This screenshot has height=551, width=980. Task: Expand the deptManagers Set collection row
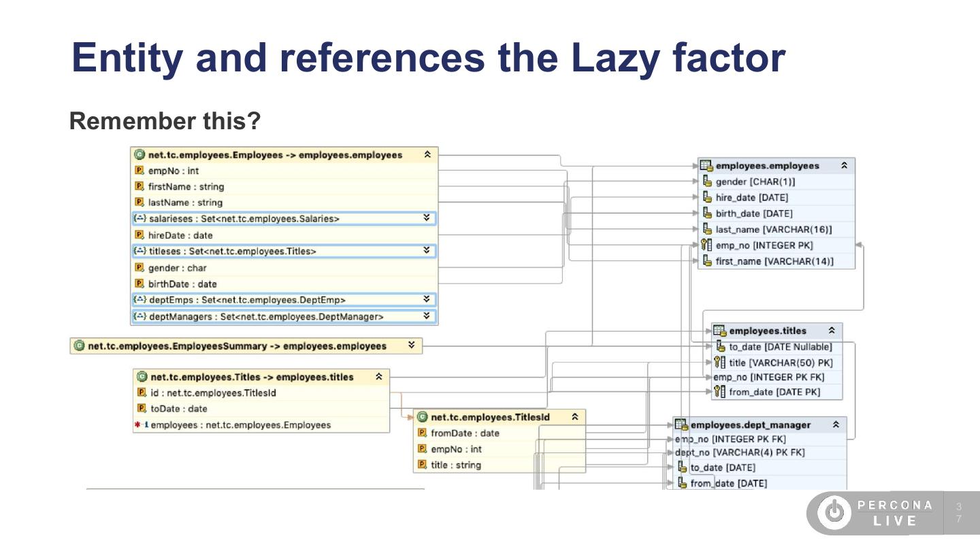click(427, 316)
